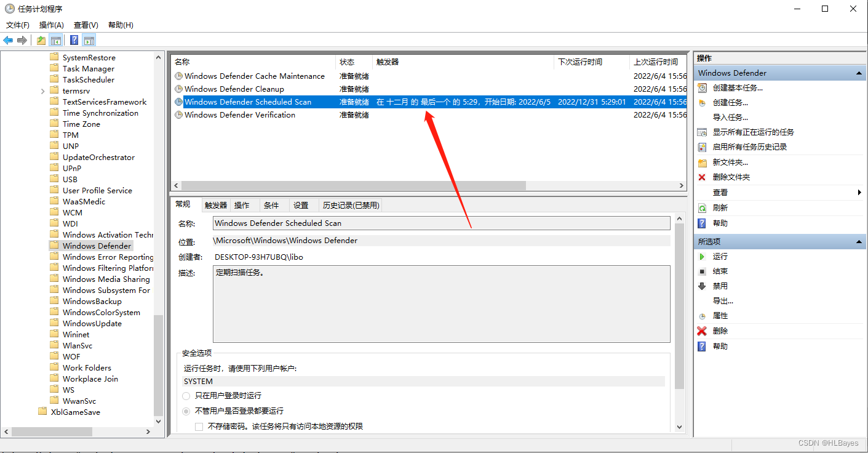Click the task list horizontal scrollbar thumb

(x=354, y=185)
